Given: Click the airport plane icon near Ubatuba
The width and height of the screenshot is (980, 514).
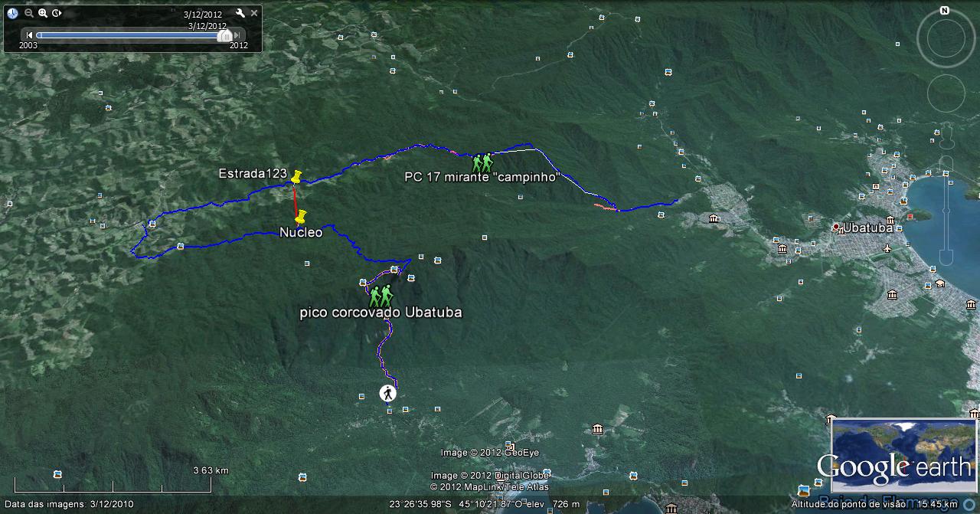Looking at the screenshot, I should tap(887, 248).
